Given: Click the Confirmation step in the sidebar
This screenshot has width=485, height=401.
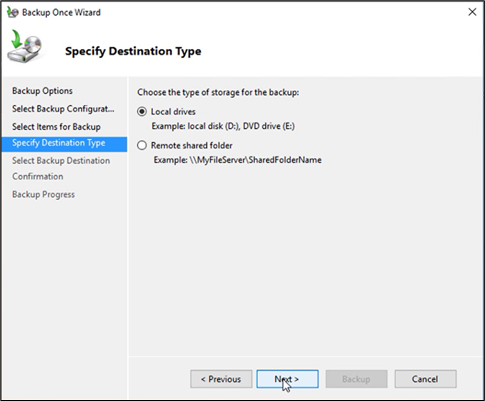Looking at the screenshot, I should [38, 176].
